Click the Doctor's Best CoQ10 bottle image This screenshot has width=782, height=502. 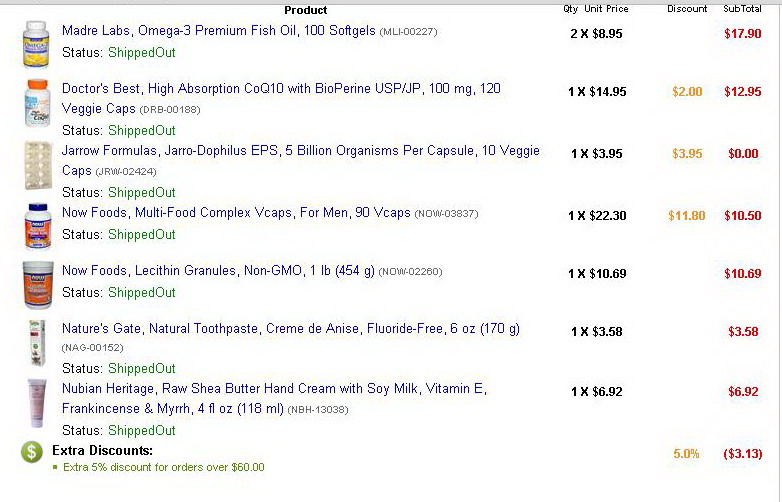click(x=36, y=104)
